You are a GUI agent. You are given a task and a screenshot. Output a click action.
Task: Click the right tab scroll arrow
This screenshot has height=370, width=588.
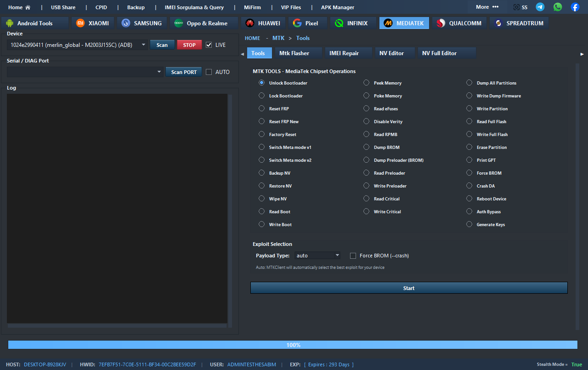(x=582, y=54)
